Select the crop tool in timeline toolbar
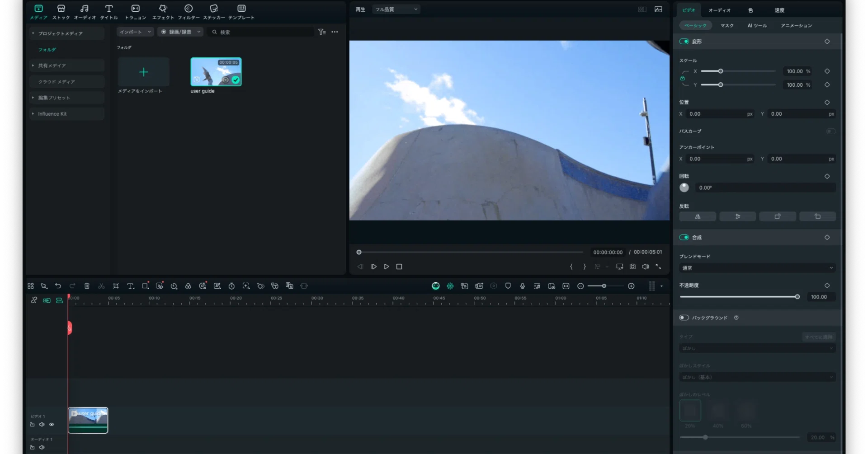This screenshot has height=454, width=868. click(116, 286)
